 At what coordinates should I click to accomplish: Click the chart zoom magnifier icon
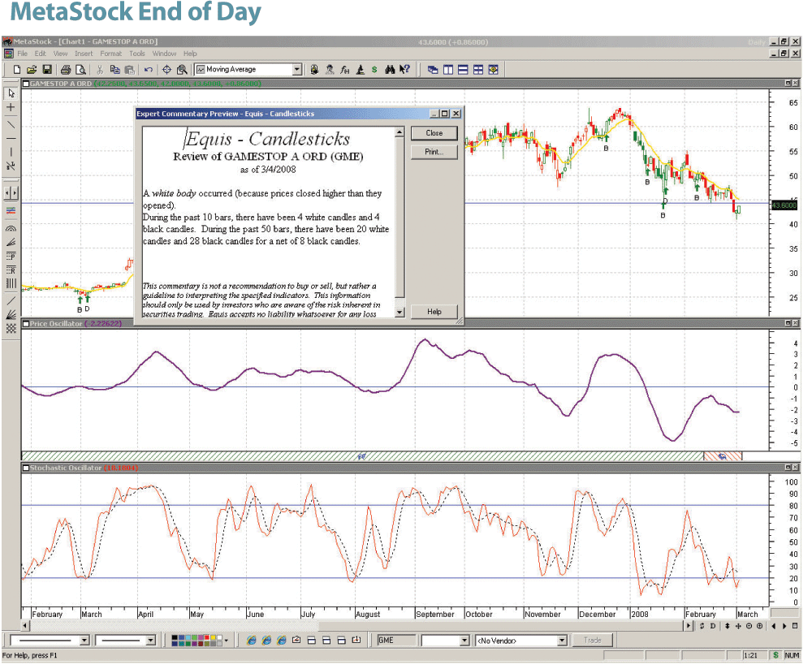tap(182, 69)
